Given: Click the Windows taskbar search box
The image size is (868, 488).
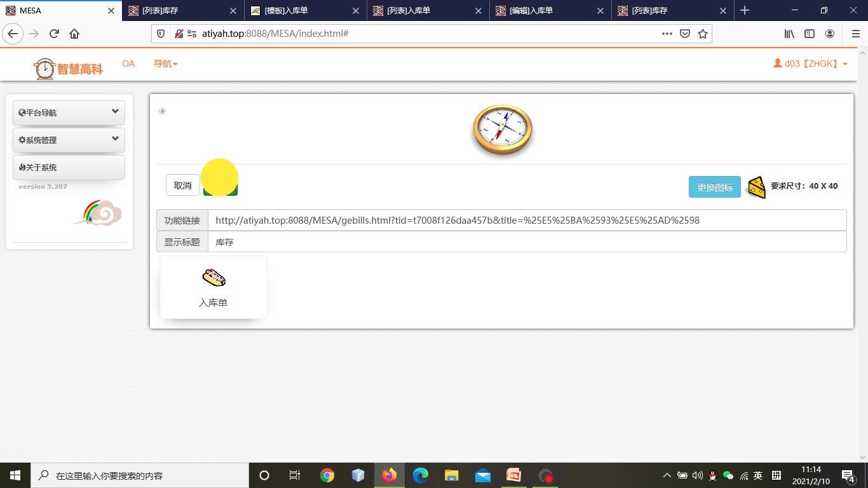Looking at the screenshot, I should pos(140,475).
